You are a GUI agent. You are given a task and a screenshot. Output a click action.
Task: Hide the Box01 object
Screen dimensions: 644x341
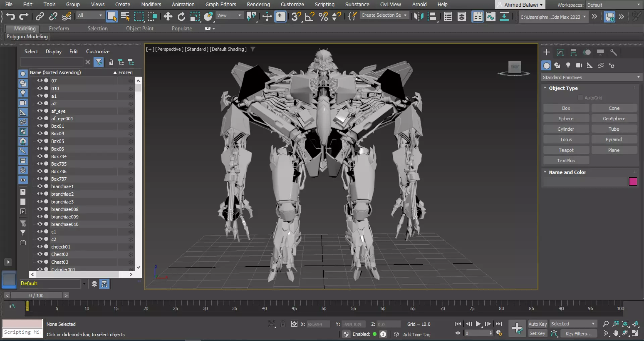pyautogui.click(x=40, y=126)
